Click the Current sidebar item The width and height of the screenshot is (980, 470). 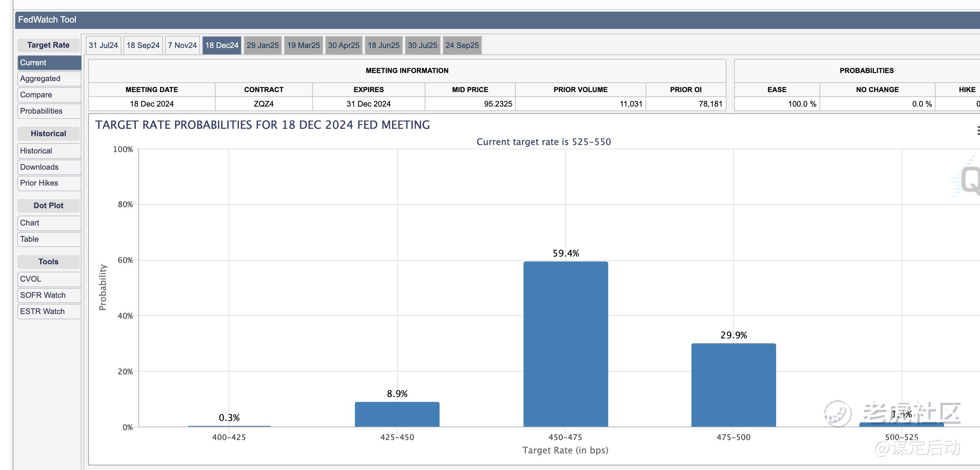[49, 63]
